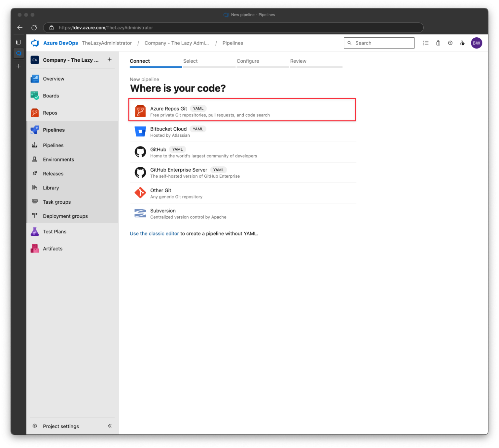This screenshot has height=448, width=499.
Task: Open Boards in the sidebar
Action: tap(72, 96)
